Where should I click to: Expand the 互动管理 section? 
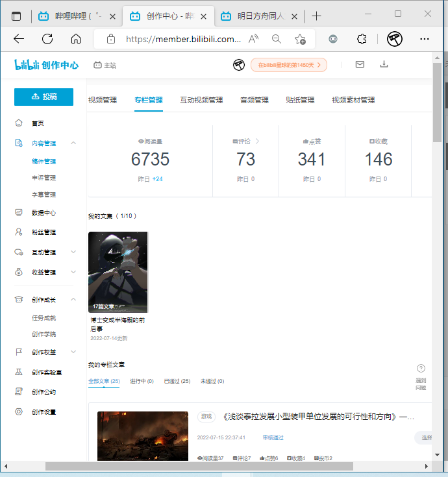73,252
